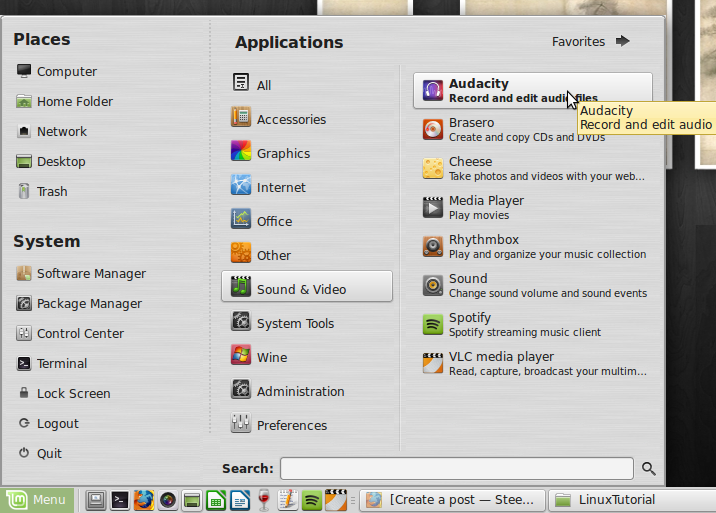Select the Accessories category

(307, 117)
